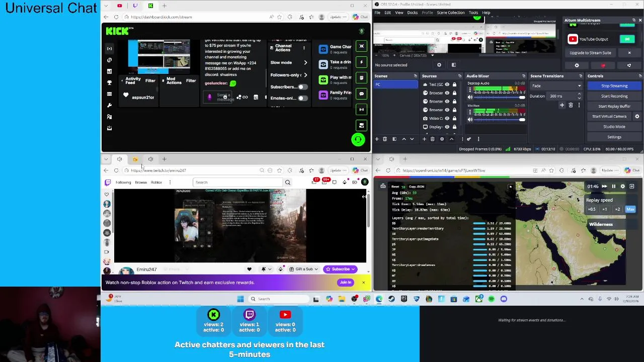Open source properties gear in Sources dock

tap(442, 139)
